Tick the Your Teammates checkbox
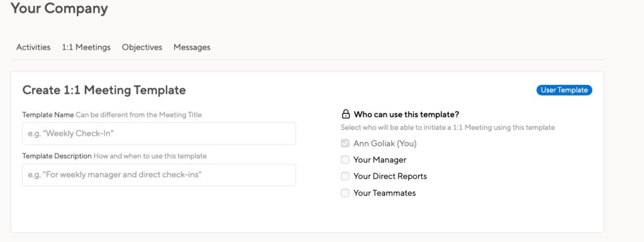 [345, 193]
